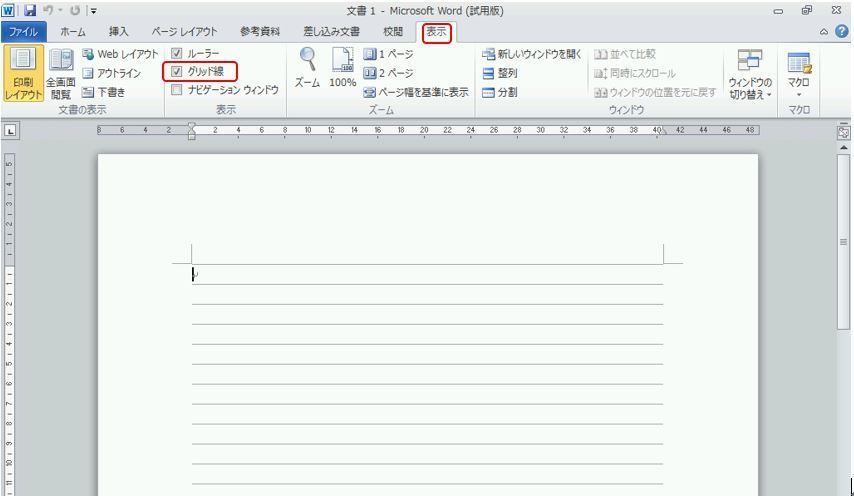Redo the action in Quick Access toolbar
This screenshot has height=496, width=854.
(x=75, y=10)
